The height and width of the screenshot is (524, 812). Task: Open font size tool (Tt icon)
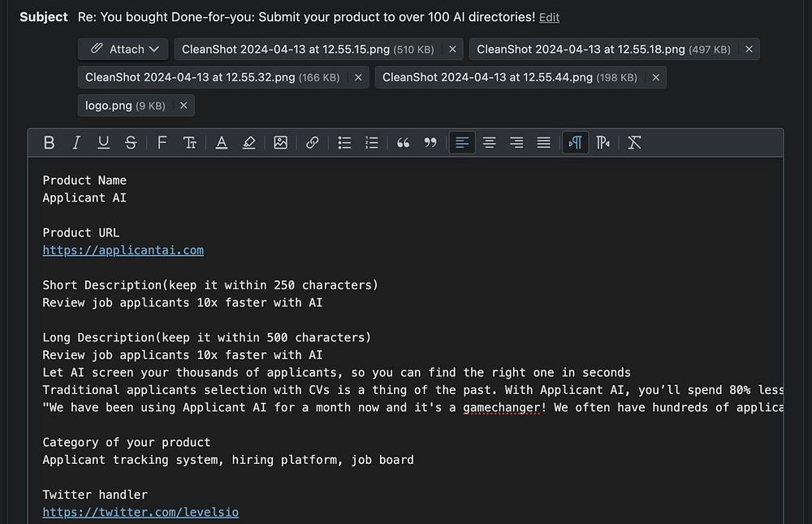pos(189,142)
